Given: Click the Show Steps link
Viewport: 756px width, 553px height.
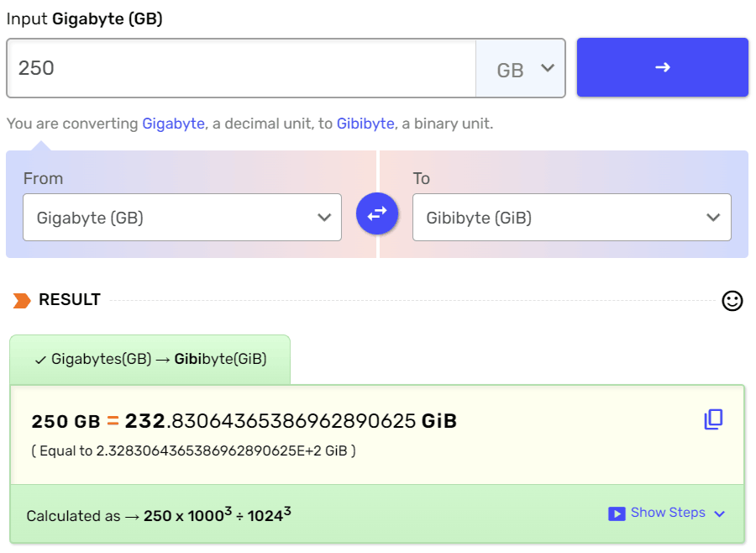Looking at the screenshot, I should (668, 513).
